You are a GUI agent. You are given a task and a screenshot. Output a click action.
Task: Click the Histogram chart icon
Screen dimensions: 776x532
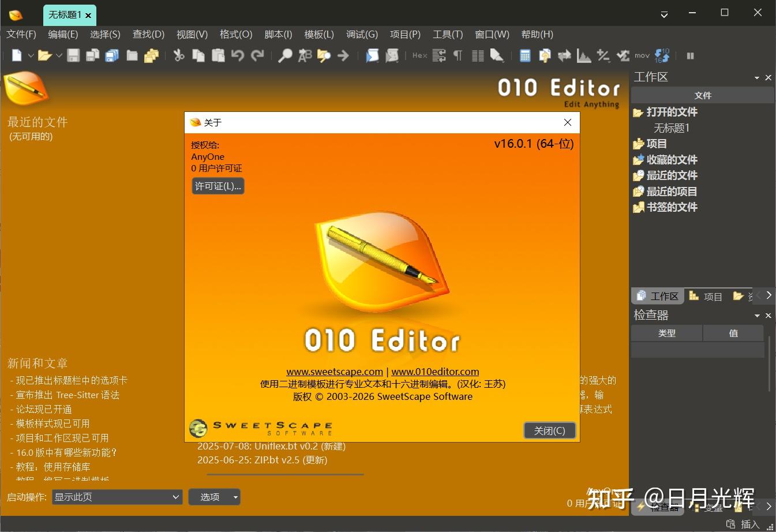tap(584, 55)
